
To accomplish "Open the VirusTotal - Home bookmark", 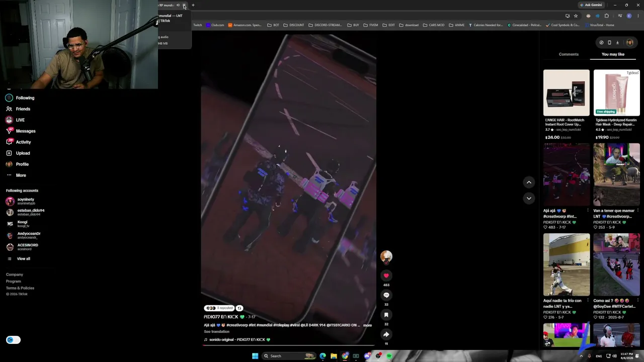I will point(599,25).
